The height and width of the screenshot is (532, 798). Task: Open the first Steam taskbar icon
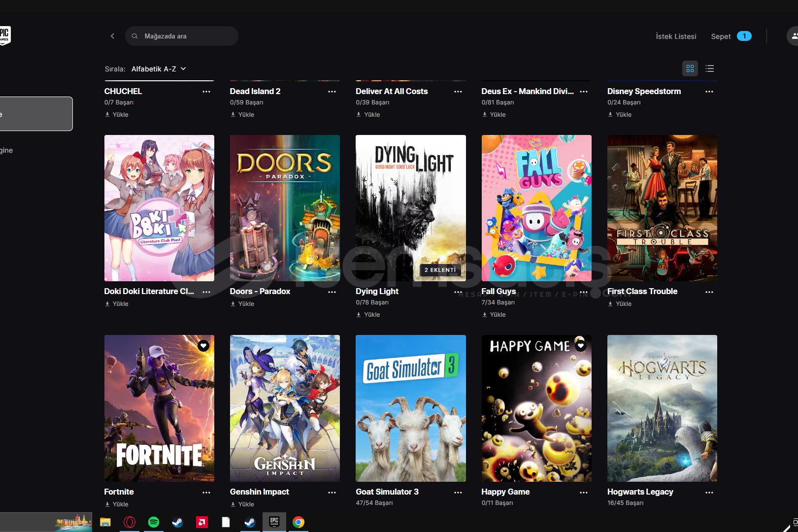[178, 522]
